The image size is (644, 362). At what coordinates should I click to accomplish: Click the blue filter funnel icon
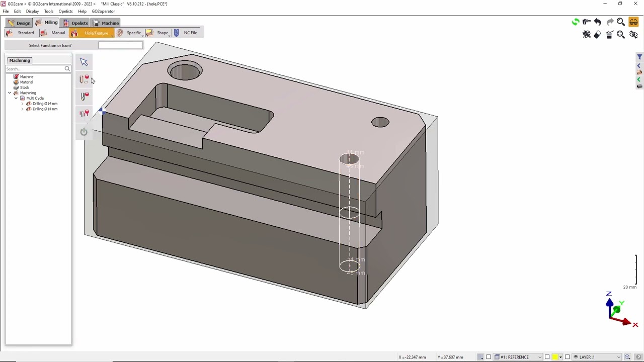pyautogui.click(x=639, y=57)
